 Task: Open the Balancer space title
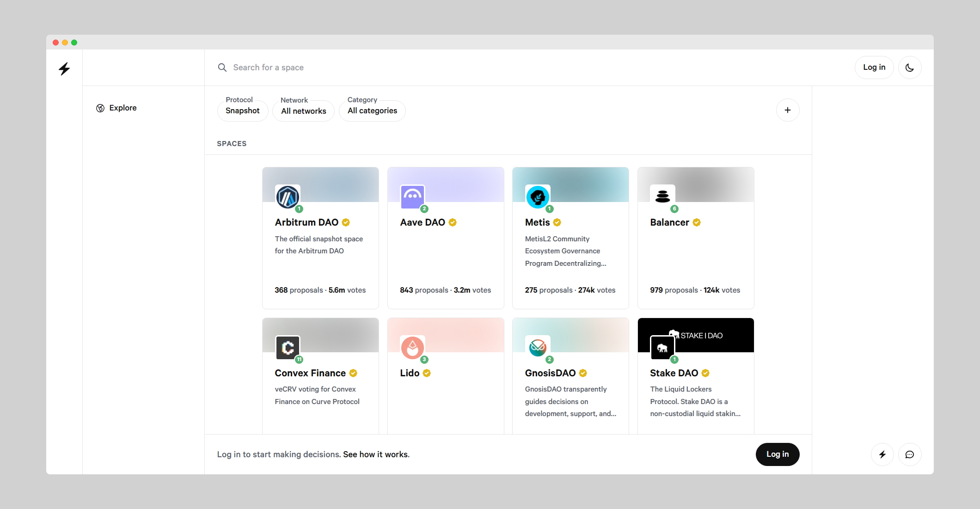click(x=669, y=222)
